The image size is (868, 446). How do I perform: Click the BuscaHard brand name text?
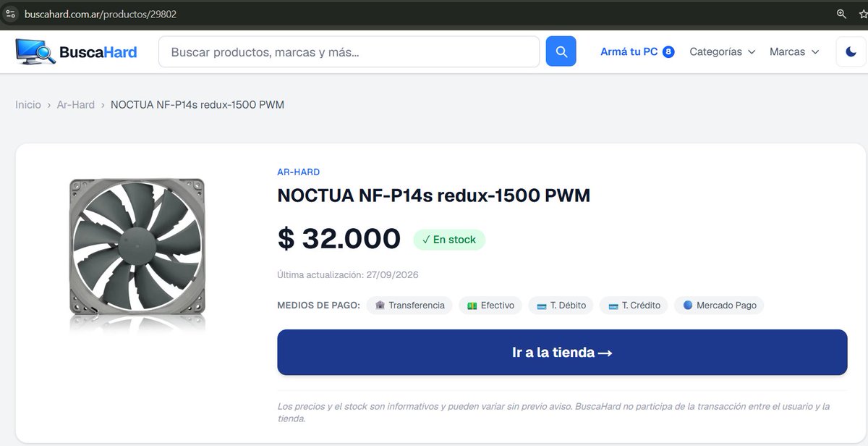pyautogui.click(x=98, y=52)
